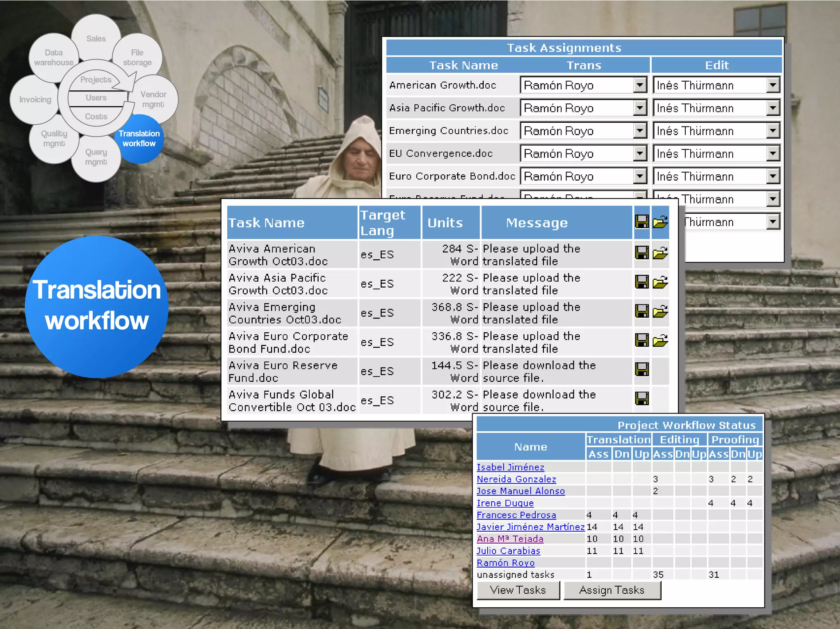Click the Ana Mª Tejada link

510,539
